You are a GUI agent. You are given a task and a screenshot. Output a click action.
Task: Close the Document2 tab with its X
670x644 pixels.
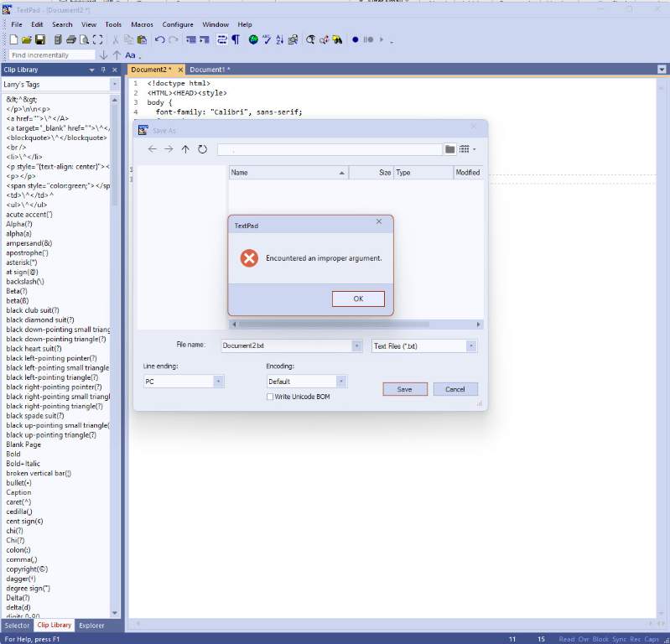click(x=180, y=70)
